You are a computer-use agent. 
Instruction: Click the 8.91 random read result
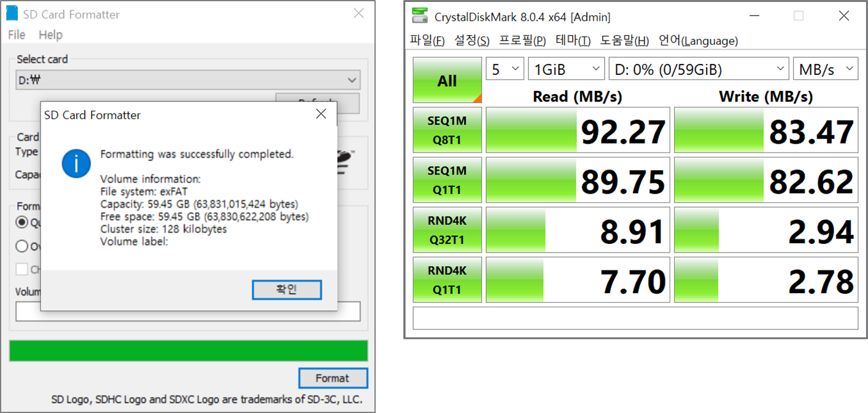[578, 230]
